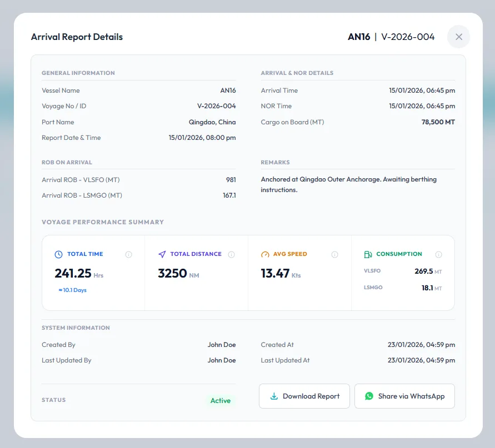Close the Arrival Report Details dialog
This screenshot has height=448, width=495.
pos(458,37)
